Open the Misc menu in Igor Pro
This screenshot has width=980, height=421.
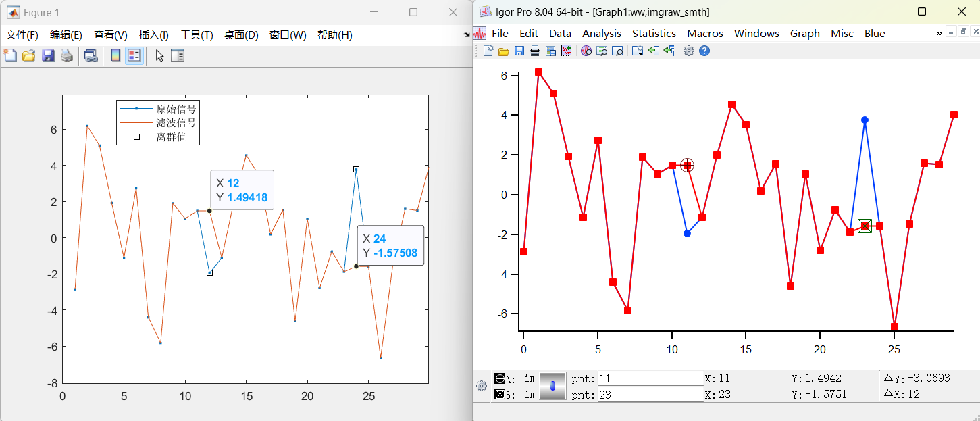(842, 33)
